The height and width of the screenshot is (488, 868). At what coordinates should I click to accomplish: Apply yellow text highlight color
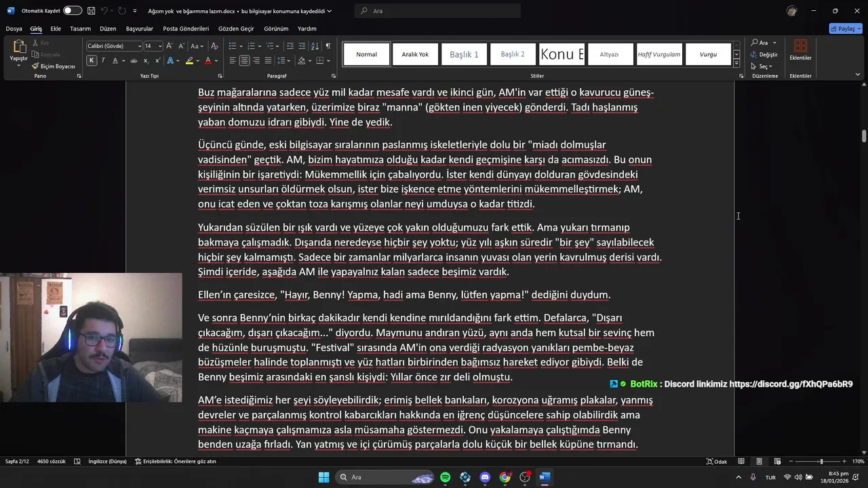tap(190, 61)
